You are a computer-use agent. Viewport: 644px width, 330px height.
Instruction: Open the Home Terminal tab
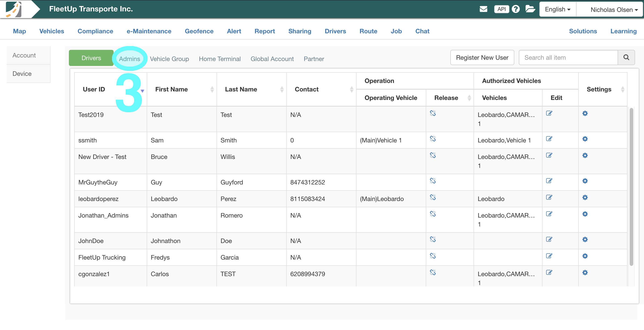(220, 59)
